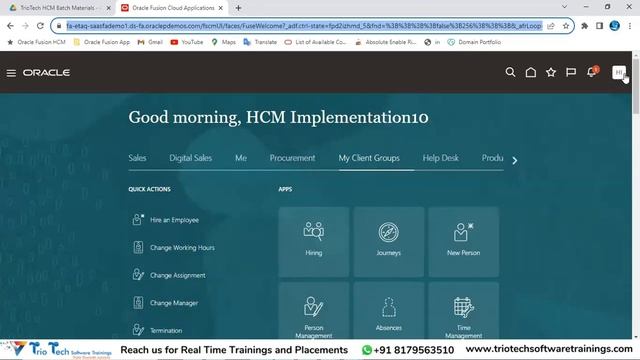
Task: Click the share page icon in address bar
Action: (551, 26)
